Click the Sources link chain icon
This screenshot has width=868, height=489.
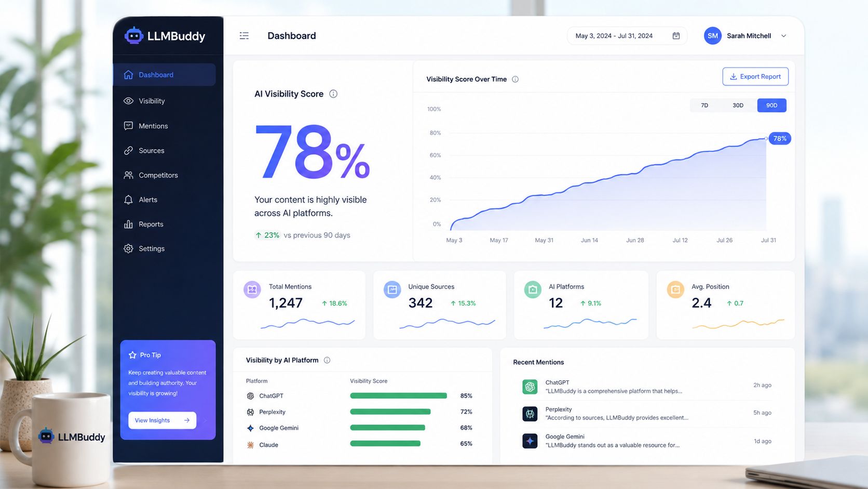(128, 151)
